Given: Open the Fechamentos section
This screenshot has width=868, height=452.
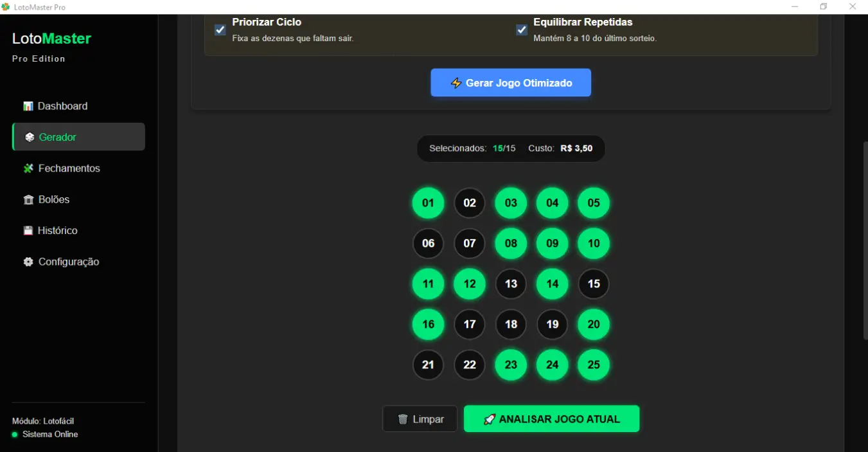Looking at the screenshot, I should (x=69, y=168).
